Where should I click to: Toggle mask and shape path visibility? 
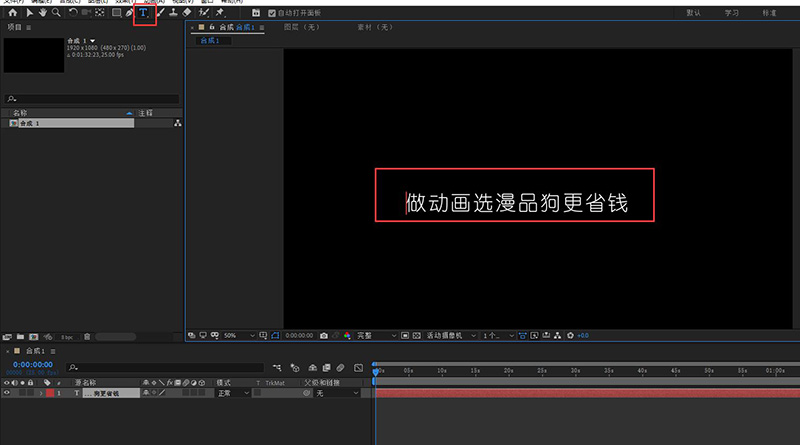click(276, 335)
